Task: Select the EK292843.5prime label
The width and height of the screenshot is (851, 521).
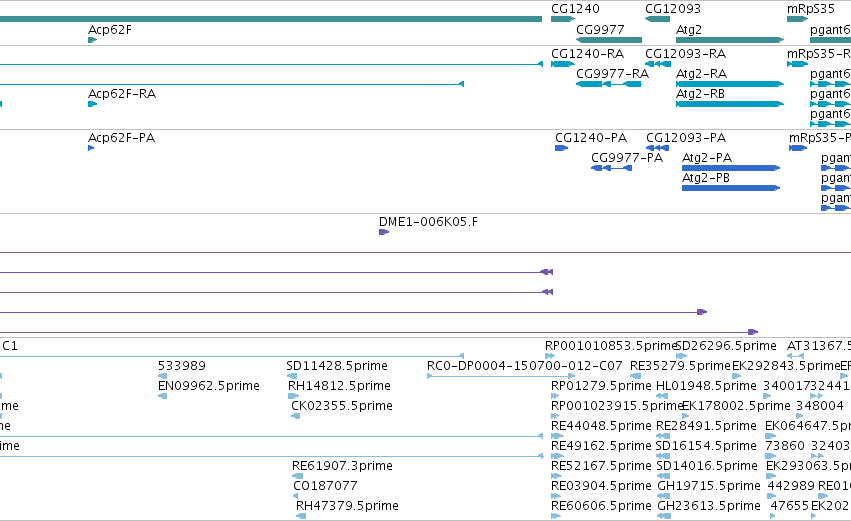Action: coord(786,365)
